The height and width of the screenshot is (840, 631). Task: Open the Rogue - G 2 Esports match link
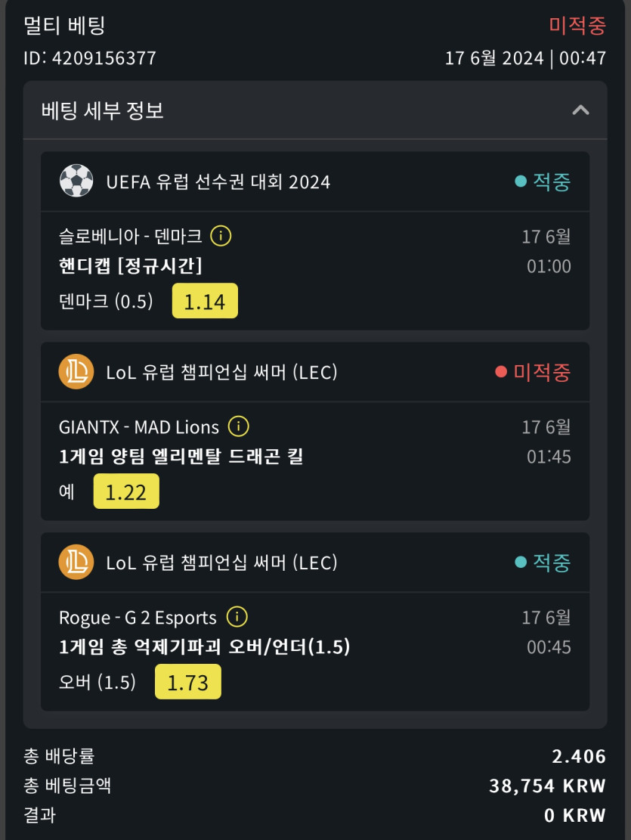(138, 618)
